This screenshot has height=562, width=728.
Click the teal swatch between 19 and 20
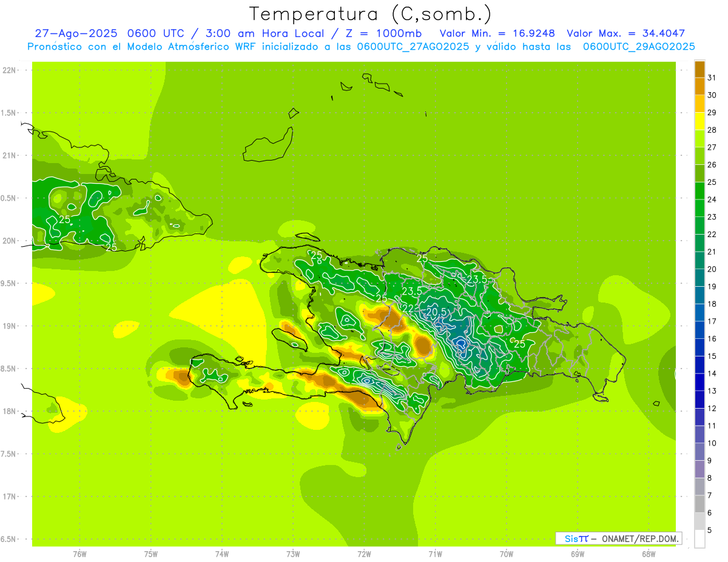(699, 278)
